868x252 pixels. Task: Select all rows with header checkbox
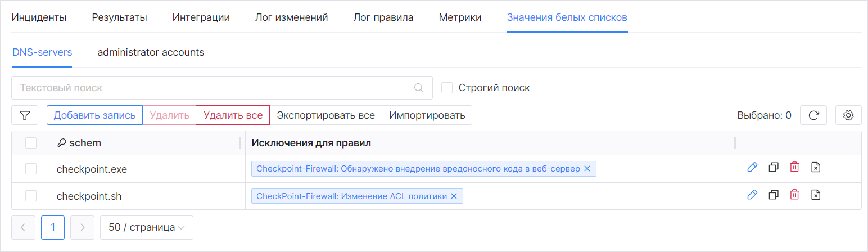pos(31,143)
